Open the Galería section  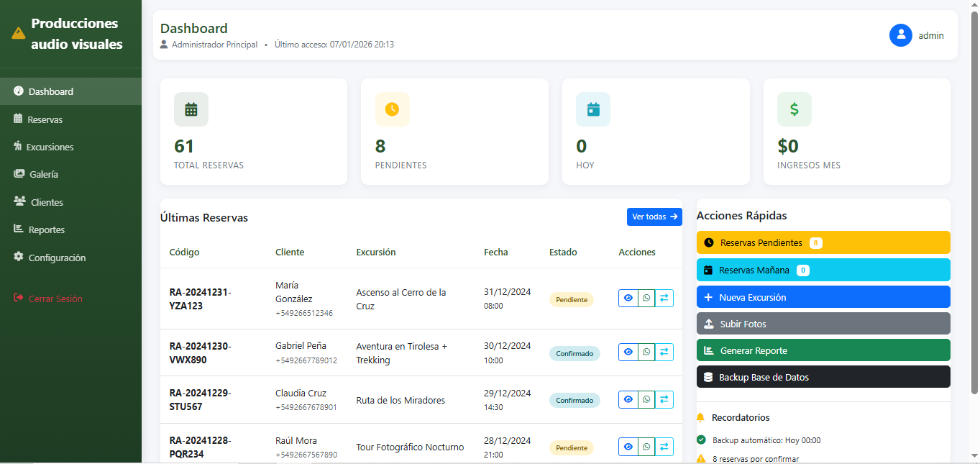click(x=43, y=174)
